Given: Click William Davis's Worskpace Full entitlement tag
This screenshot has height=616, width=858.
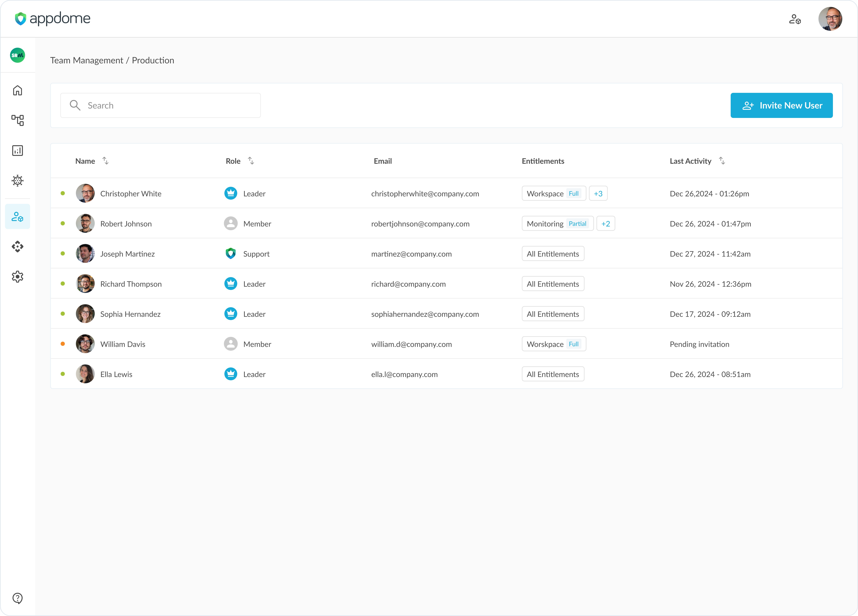Looking at the screenshot, I should point(554,344).
